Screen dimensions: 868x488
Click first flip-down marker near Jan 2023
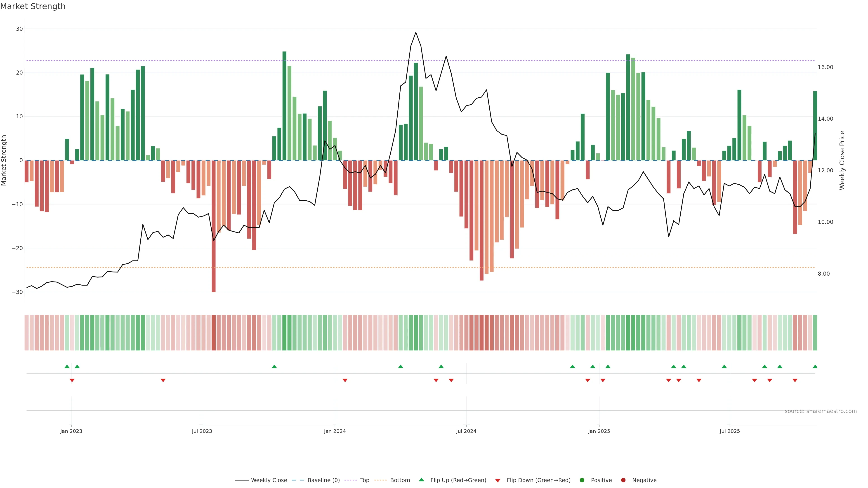[72, 380]
